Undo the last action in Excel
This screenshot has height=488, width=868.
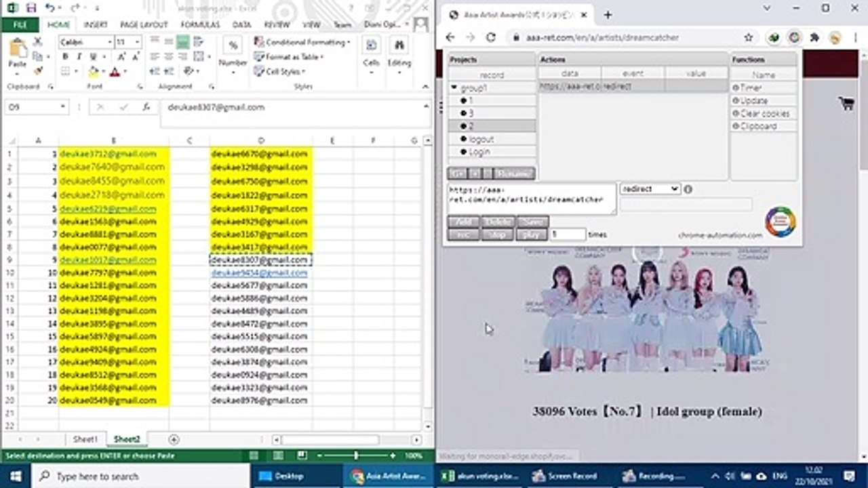pyautogui.click(x=50, y=8)
